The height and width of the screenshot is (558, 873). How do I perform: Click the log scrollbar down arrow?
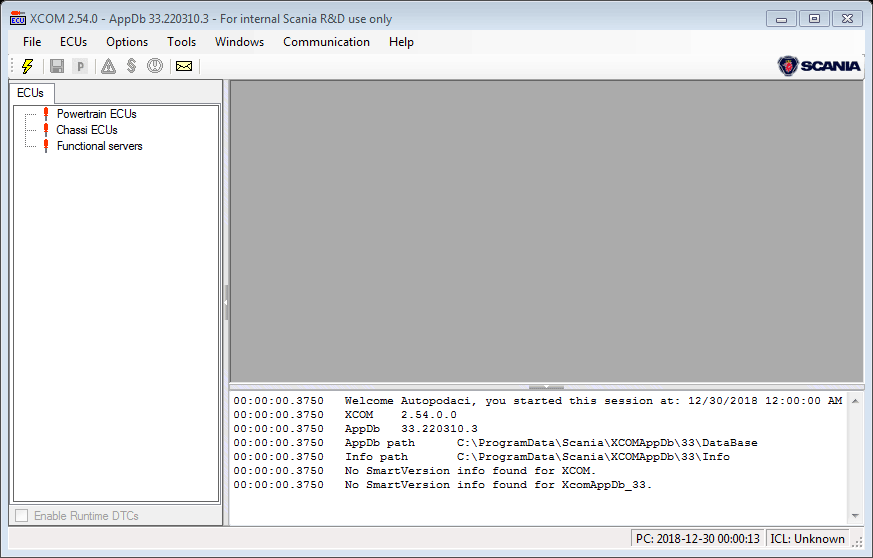tap(855, 516)
